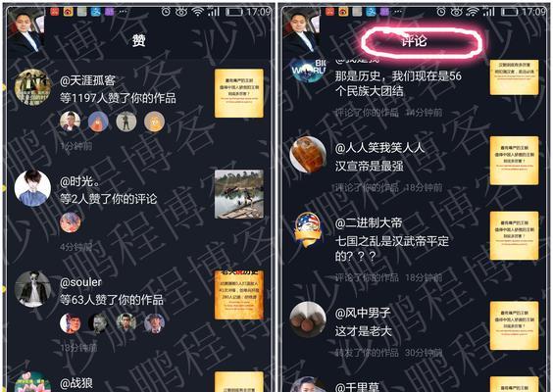Tap second small liker avatar under 天涯孤客 row
Viewport: 553px width, 392px height.
coord(98,122)
